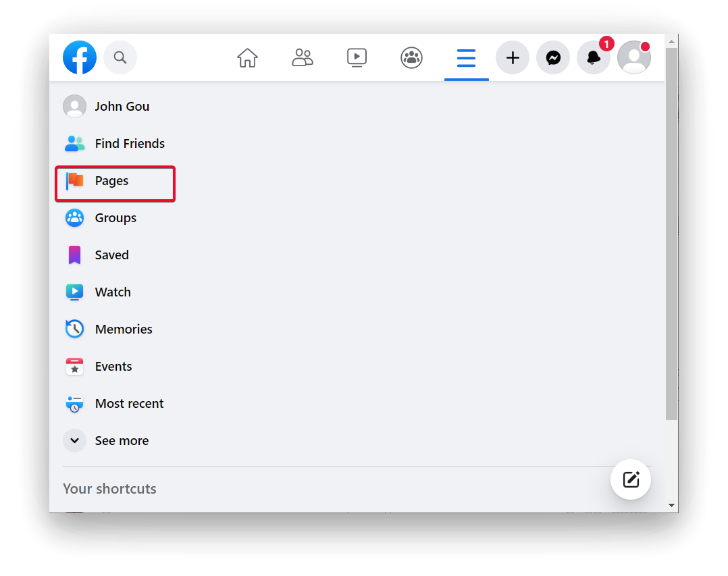Click the scrollbar up arrow
728x576 pixels.
pyautogui.click(x=671, y=42)
